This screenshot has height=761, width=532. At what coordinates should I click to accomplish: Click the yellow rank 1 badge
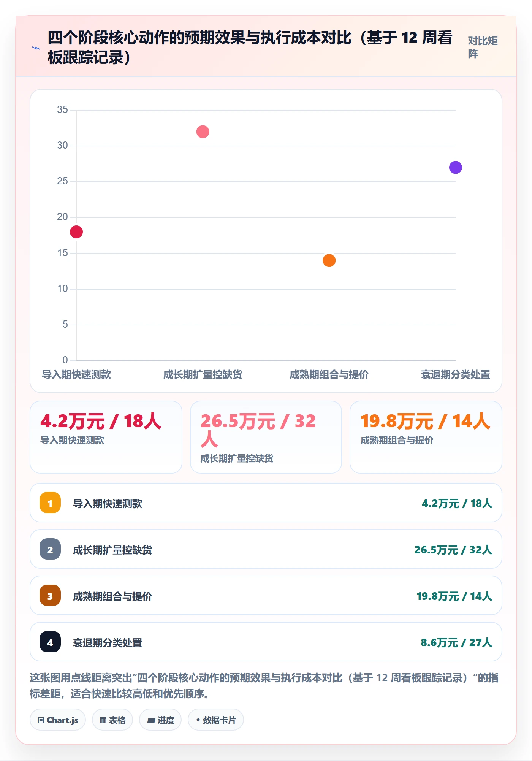pyautogui.click(x=50, y=503)
